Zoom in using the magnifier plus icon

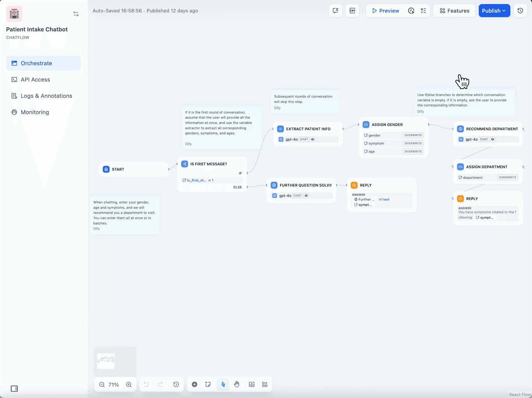pyautogui.click(x=128, y=384)
